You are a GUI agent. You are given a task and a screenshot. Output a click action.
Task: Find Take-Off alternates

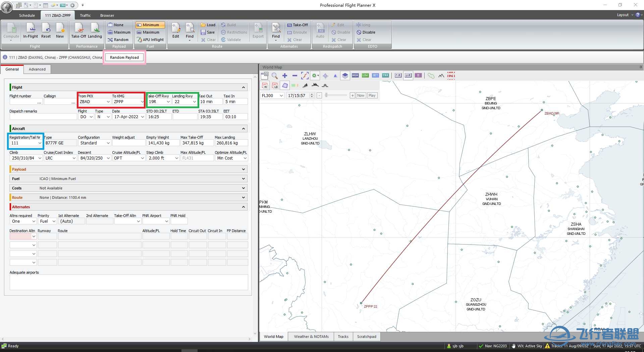tap(297, 25)
